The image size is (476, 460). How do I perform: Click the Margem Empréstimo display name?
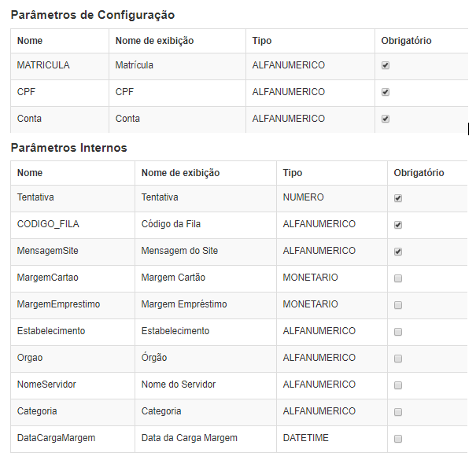point(184,304)
